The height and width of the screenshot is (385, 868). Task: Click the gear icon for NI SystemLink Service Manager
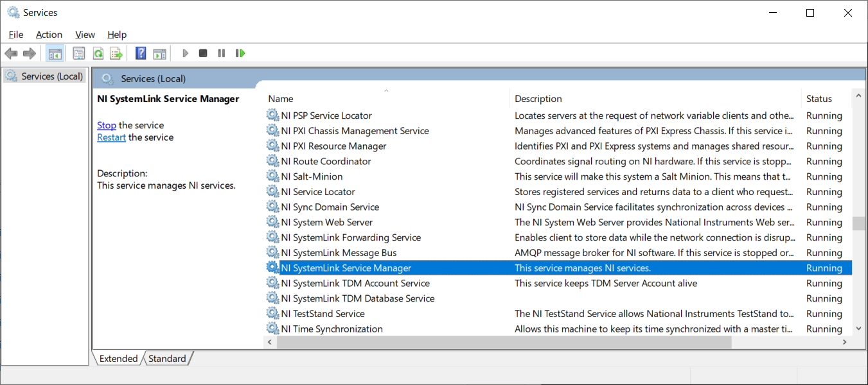pos(272,268)
